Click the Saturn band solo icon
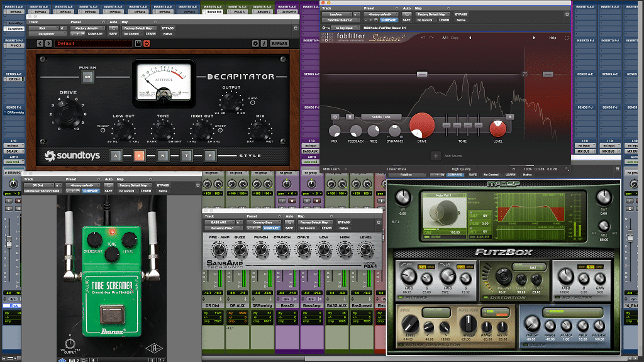The height and width of the screenshot is (362, 644). pos(350,117)
